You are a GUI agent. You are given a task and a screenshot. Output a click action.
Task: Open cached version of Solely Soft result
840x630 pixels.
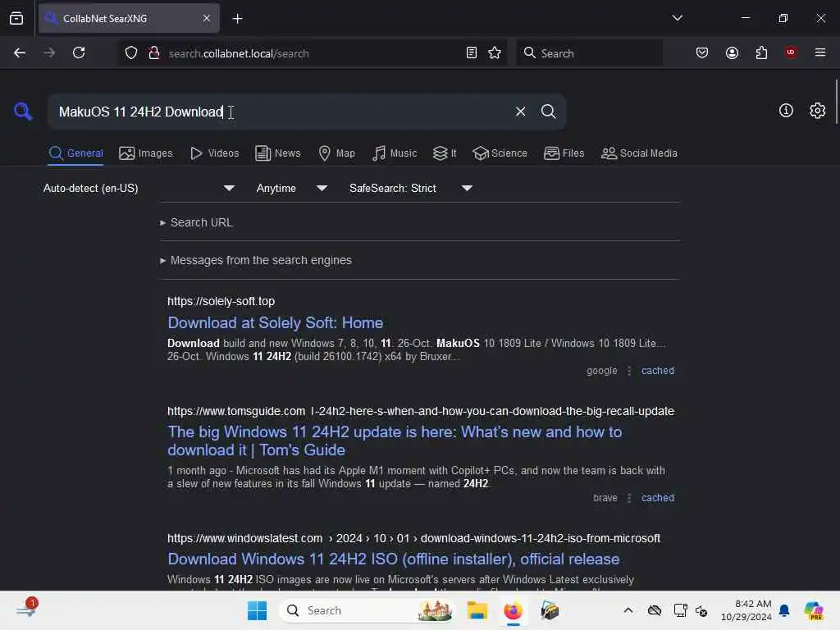coord(658,371)
